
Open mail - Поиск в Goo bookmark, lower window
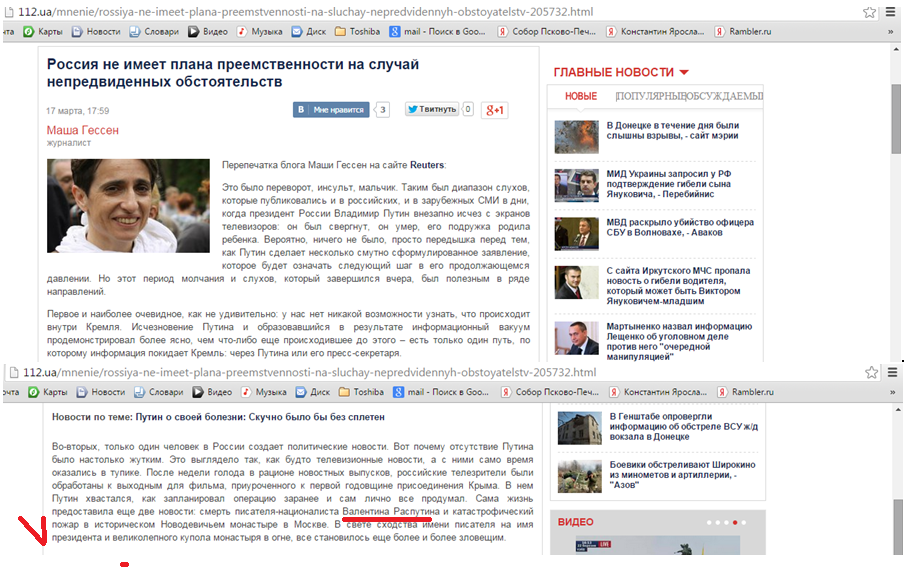pos(441,392)
